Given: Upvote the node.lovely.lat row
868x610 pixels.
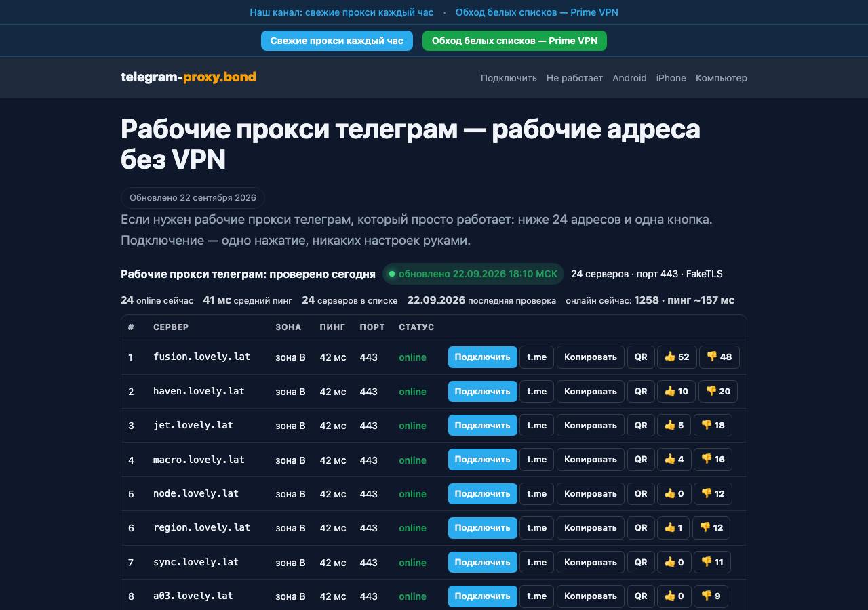Looking at the screenshot, I should [674, 493].
